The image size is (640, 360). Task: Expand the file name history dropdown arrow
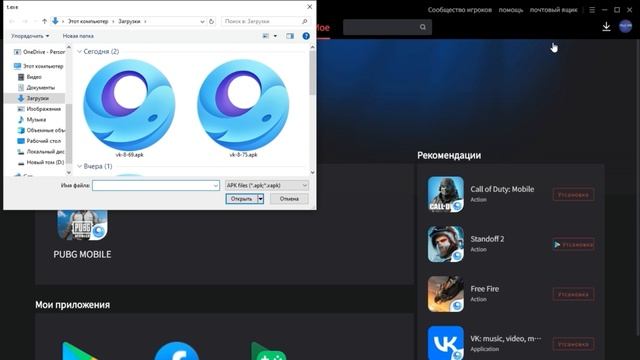pos(216,185)
